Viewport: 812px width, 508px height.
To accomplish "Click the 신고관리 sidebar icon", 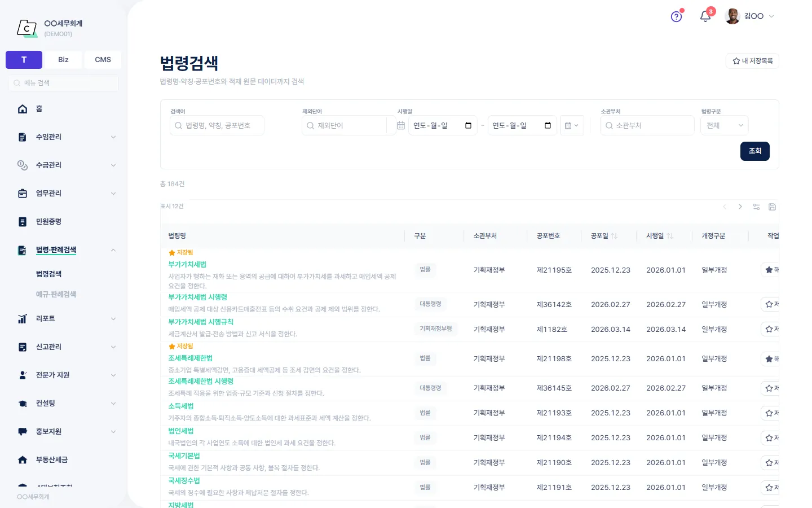I will pyautogui.click(x=23, y=347).
